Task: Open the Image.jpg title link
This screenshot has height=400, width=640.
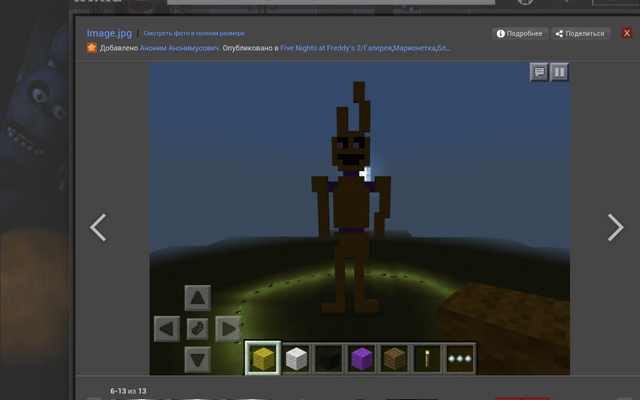Action: point(109,33)
